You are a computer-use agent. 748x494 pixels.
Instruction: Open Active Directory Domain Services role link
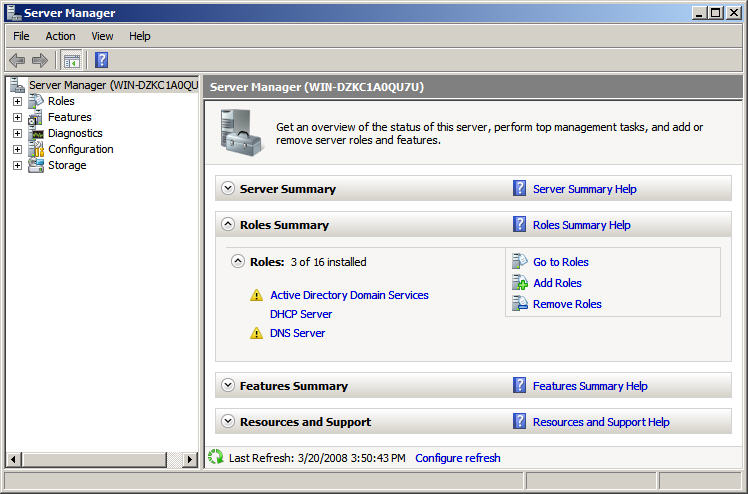349,295
